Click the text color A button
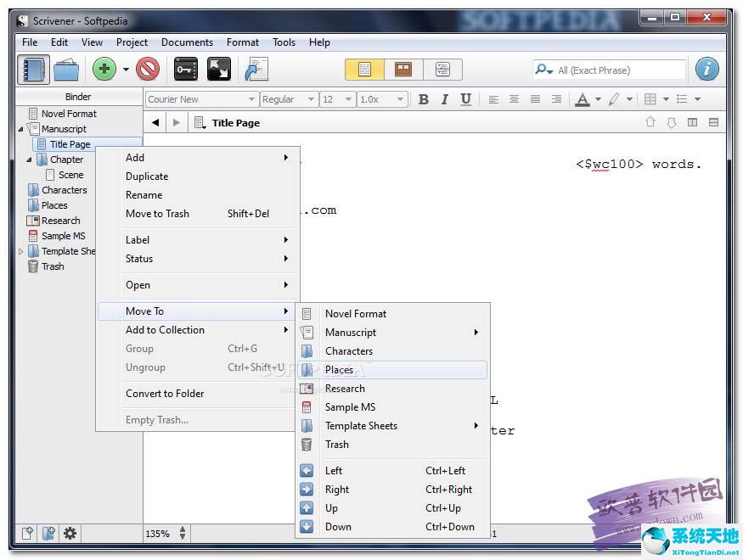 (x=583, y=99)
